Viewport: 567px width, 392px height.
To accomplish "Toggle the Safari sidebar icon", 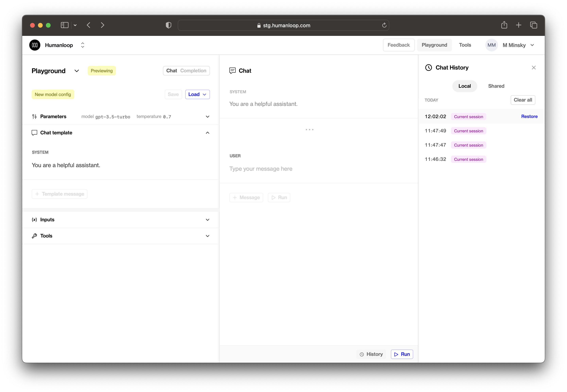I will click(65, 25).
